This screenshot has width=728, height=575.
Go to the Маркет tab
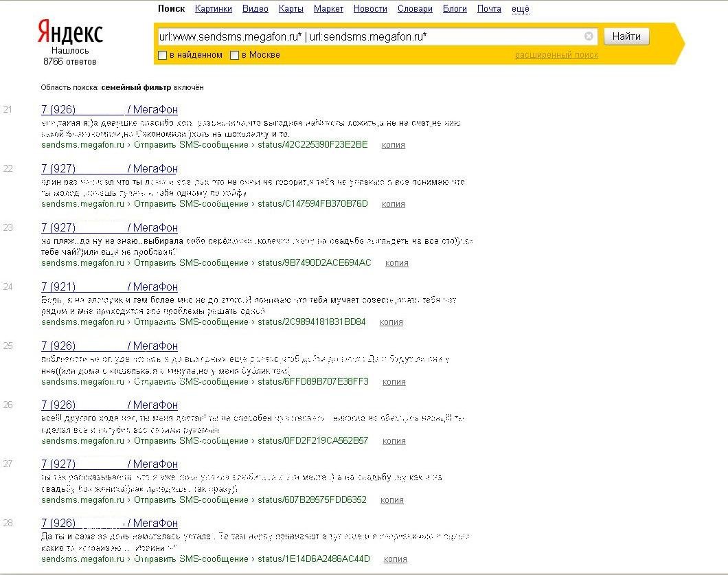(329, 9)
